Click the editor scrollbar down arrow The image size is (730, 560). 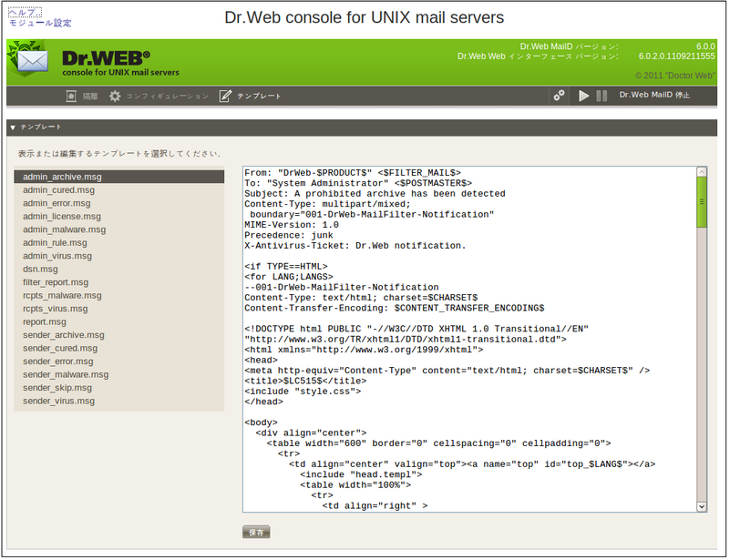tap(702, 507)
